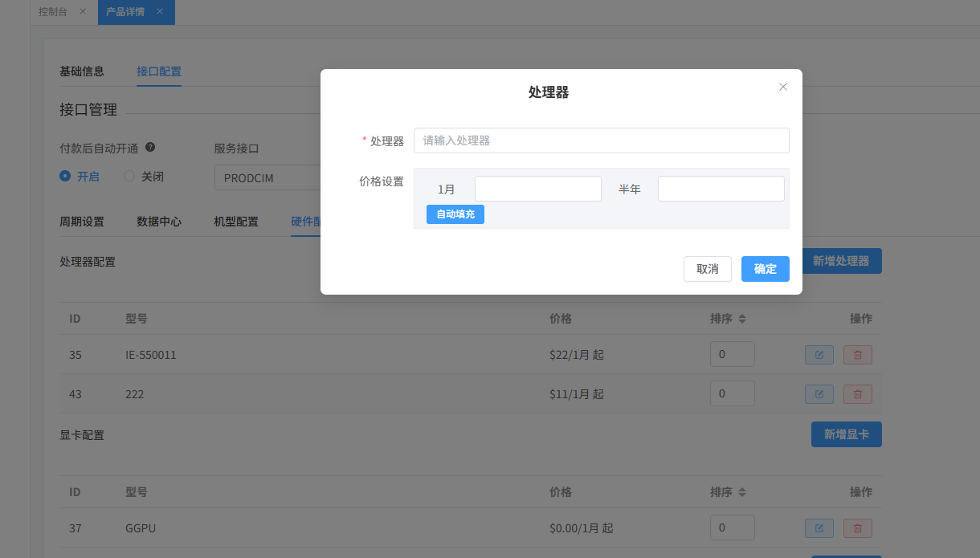
Task: Click help icon beside 付款后自动开通
Action: click(150, 148)
